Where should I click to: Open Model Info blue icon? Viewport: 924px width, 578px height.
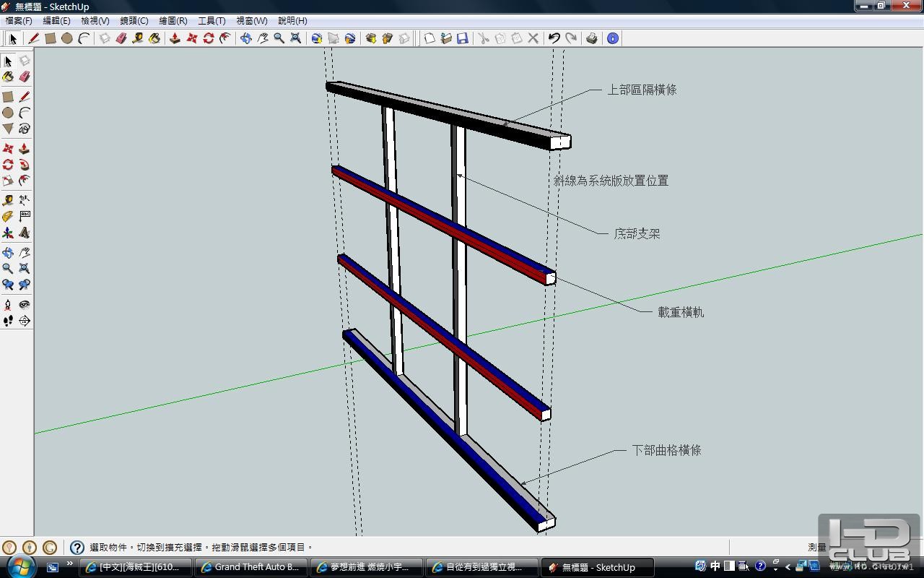click(613, 38)
